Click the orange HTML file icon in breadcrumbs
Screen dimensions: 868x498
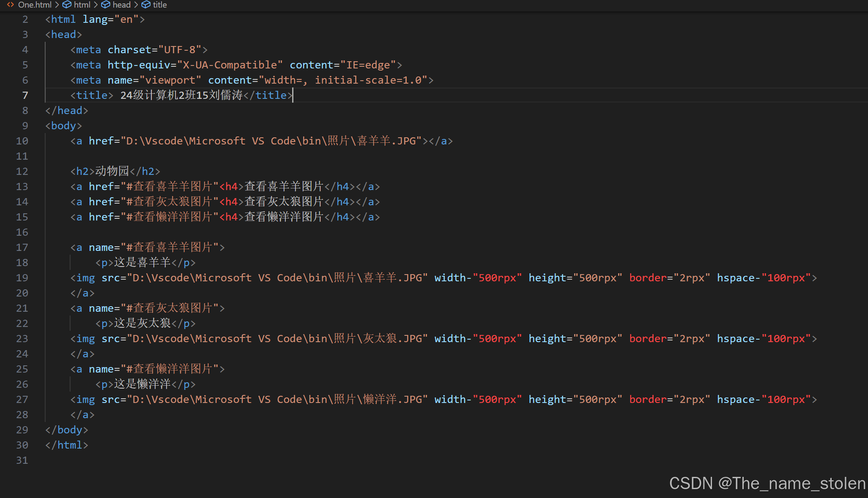[10, 5]
